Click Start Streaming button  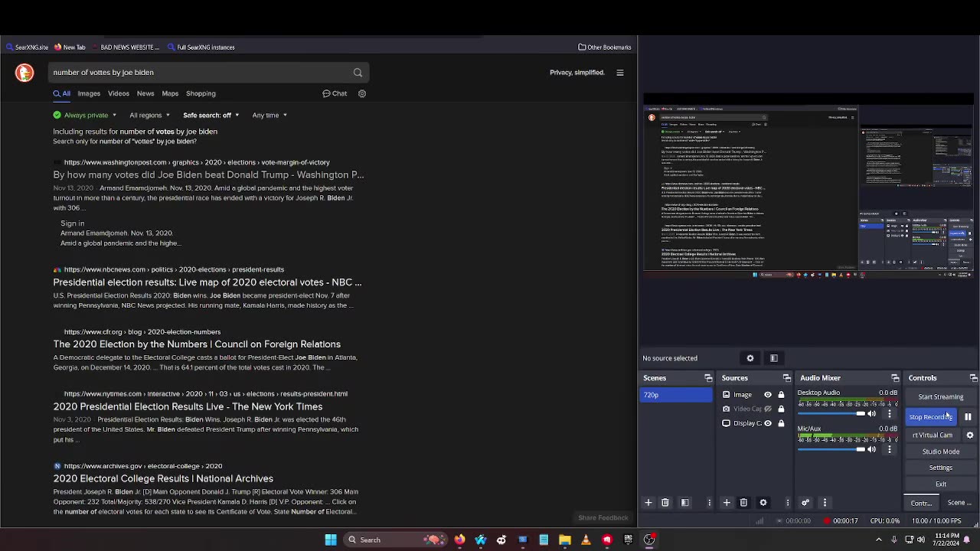[940, 397]
